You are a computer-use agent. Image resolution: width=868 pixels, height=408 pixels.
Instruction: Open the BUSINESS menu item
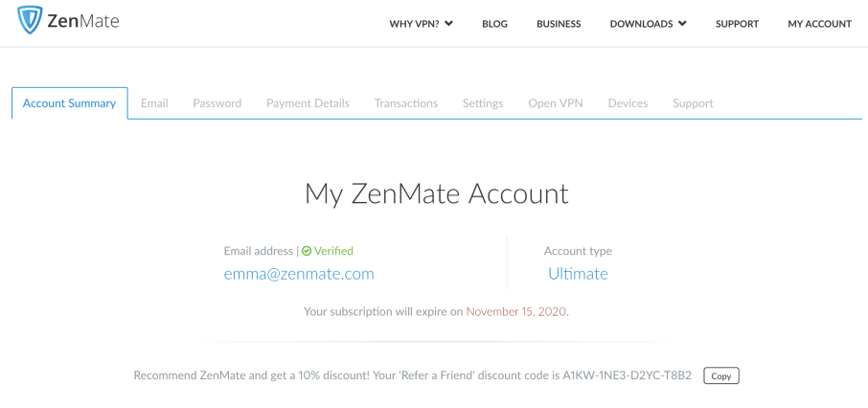[x=559, y=24]
